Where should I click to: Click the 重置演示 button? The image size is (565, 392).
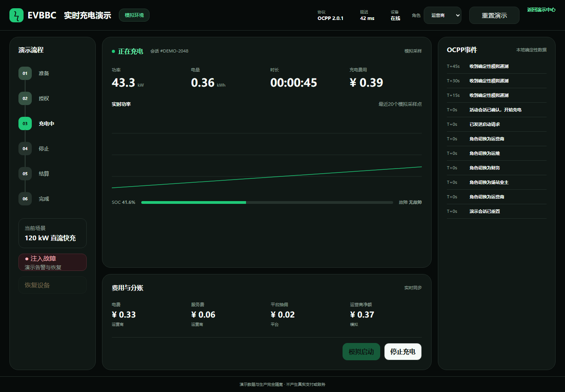[x=494, y=15]
